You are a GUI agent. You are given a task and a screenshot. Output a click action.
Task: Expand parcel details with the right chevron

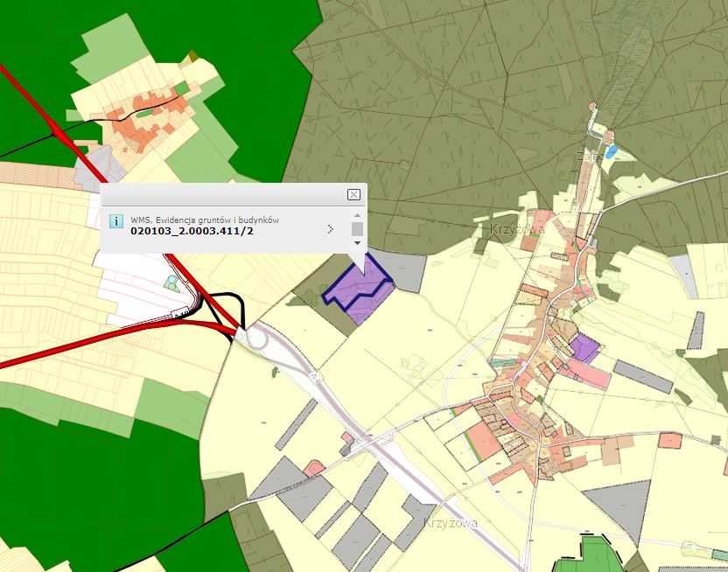tap(330, 229)
